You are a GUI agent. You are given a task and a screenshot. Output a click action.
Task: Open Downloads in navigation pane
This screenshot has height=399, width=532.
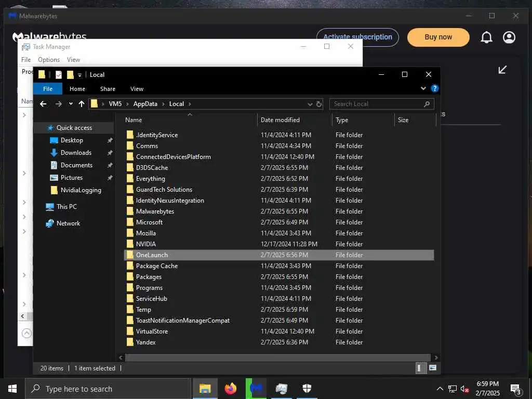76,153
